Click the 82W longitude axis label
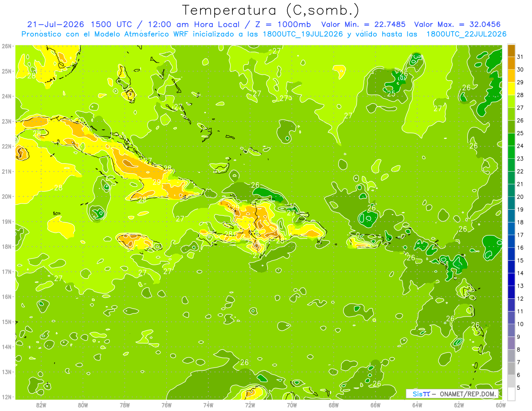532x411 pixels. [x=41, y=405]
